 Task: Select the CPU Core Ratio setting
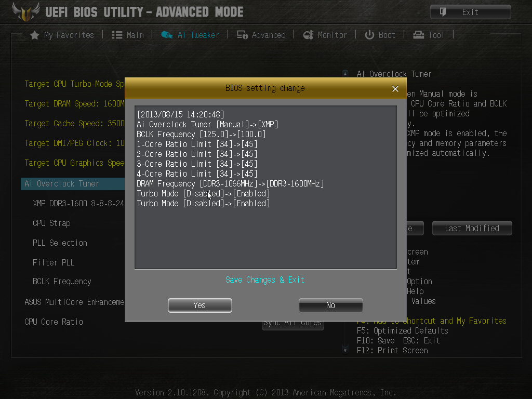pos(54,322)
